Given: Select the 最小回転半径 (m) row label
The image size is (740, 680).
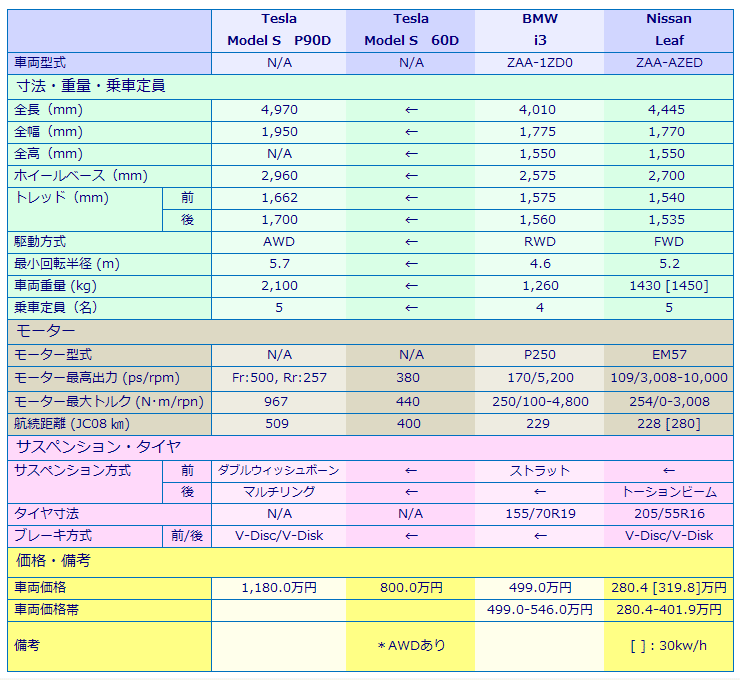Looking at the screenshot, I should pyautogui.click(x=109, y=264).
